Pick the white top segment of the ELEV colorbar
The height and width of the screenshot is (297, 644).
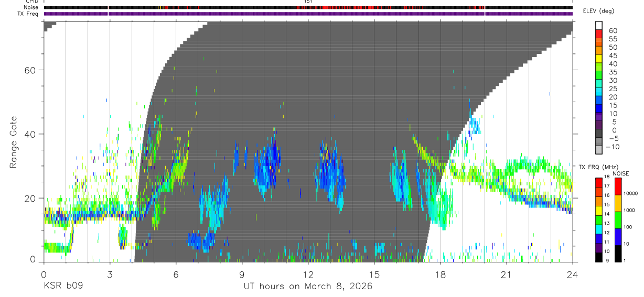[x=599, y=25]
